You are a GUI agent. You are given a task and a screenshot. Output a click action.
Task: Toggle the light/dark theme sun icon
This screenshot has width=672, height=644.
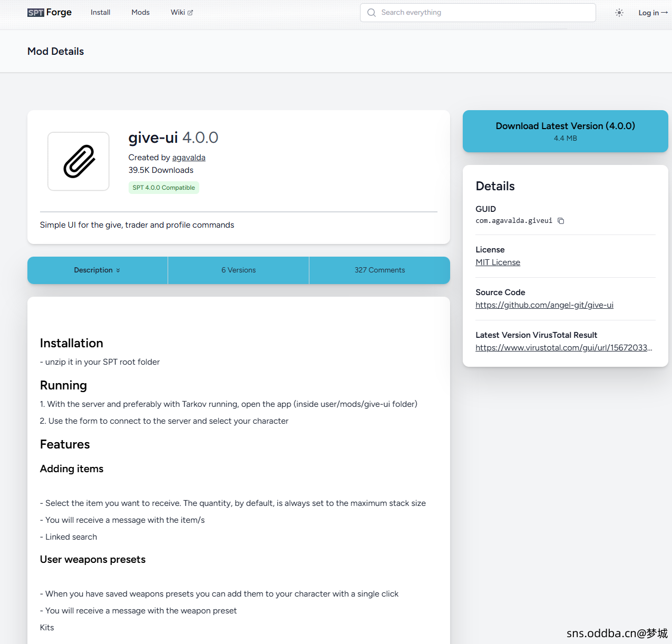[x=619, y=13]
